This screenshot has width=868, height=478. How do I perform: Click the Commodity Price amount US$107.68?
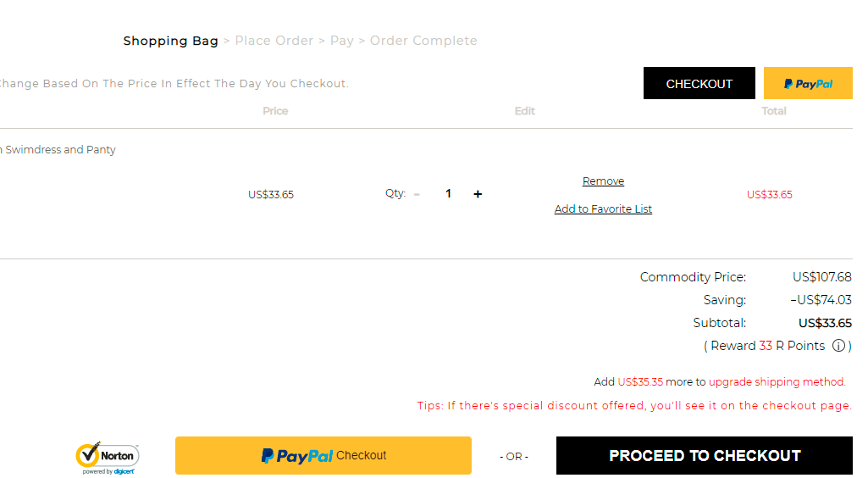[x=821, y=277]
